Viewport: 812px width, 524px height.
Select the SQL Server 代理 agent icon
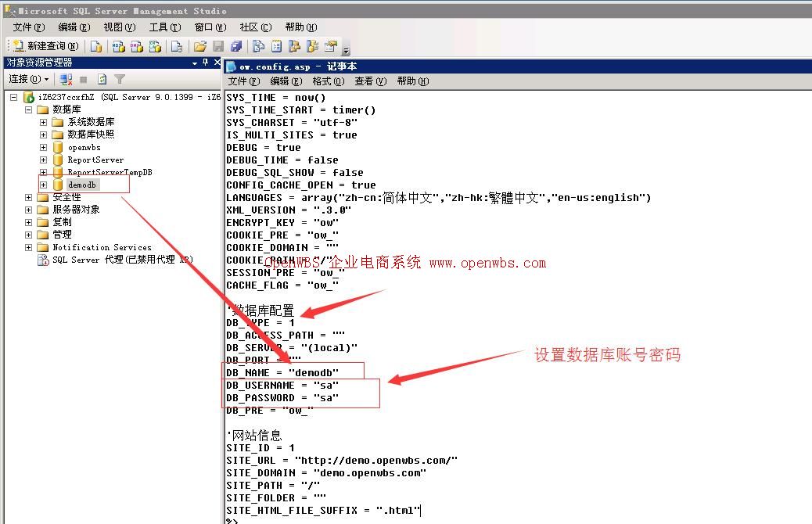tap(43, 260)
